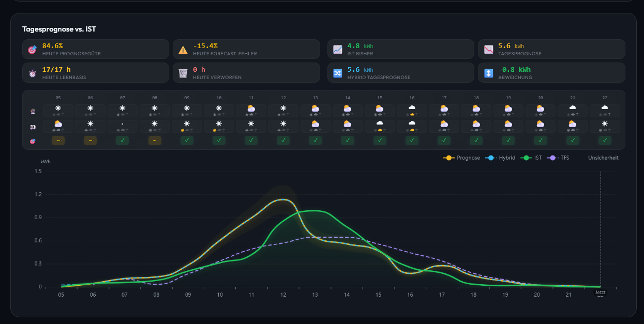Screen dimensions: 644x324
Task: Click the -0.8 kWh Abweichung value
Action: (515, 70)
